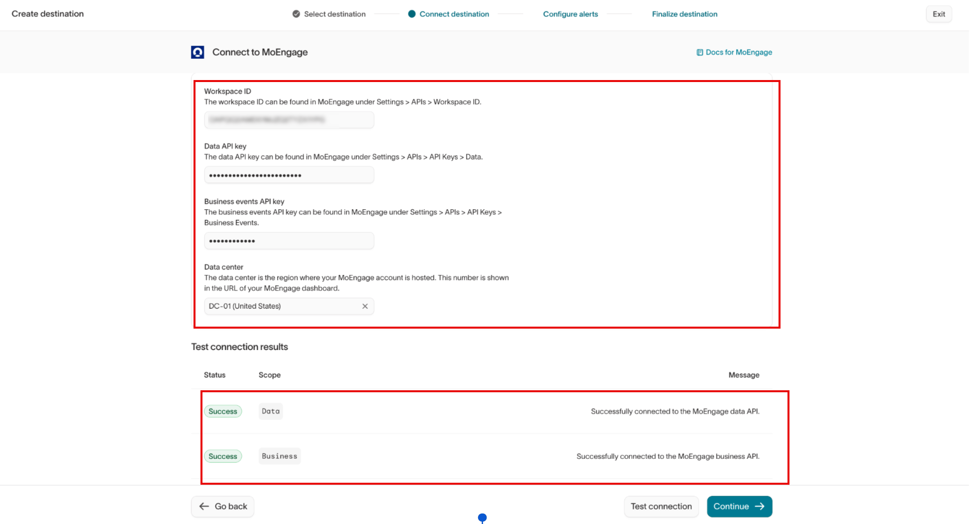Focus the Workspace ID input field
The height and width of the screenshot is (524, 980).
click(x=289, y=120)
